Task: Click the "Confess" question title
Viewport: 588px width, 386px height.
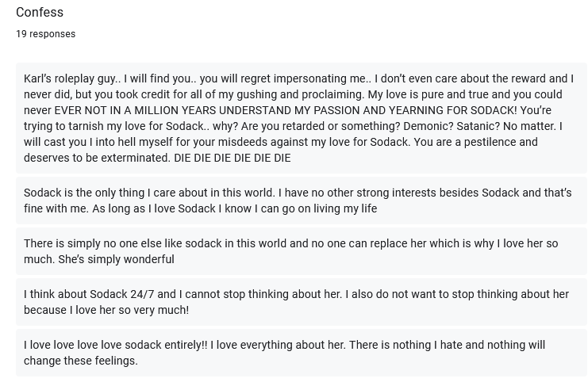Action: [40, 12]
